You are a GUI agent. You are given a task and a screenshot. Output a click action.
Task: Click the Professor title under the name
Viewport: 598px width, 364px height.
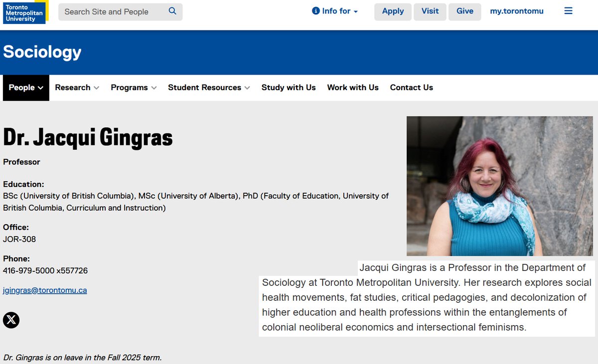[x=21, y=162]
